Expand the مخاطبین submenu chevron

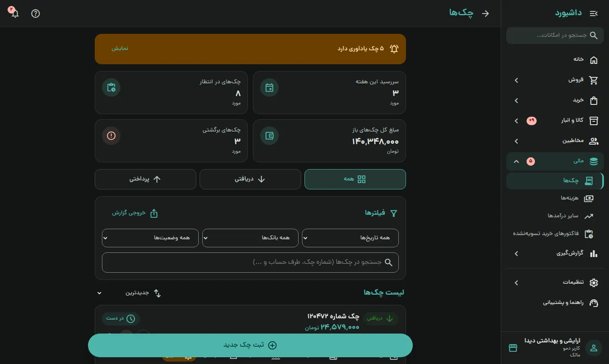[516, 141]
